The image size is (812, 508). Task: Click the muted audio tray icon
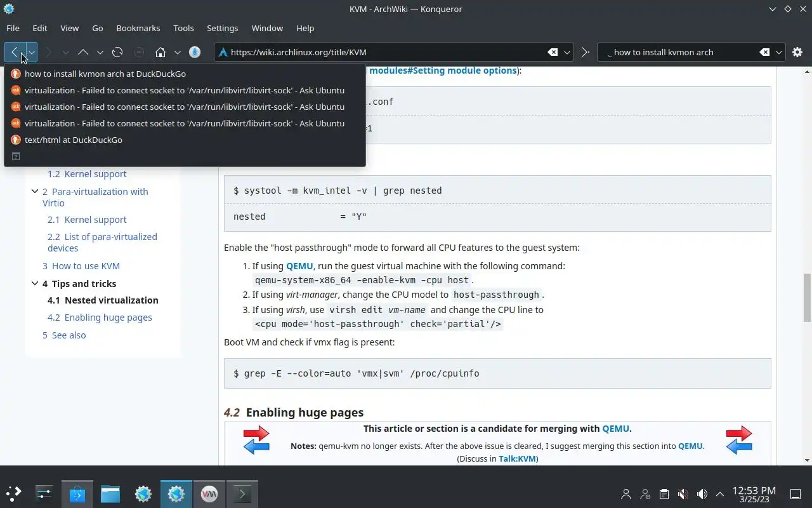click(x=683, y=493)
